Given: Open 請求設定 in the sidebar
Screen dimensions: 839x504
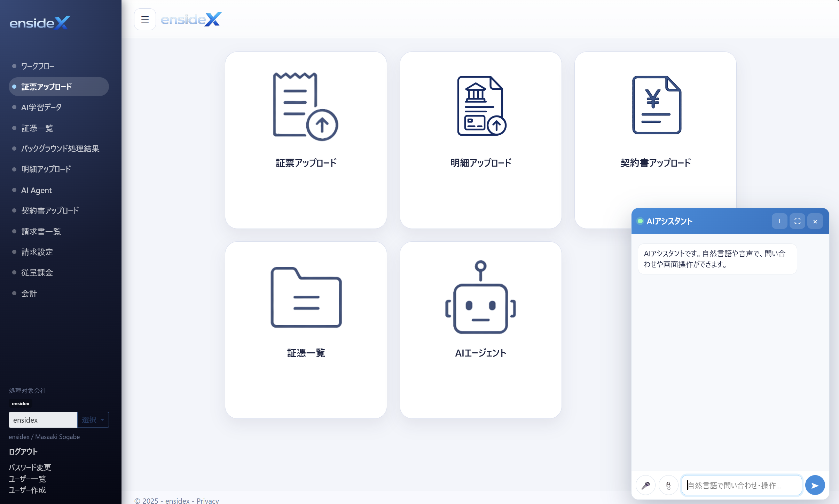Looking at the screenshot, I should point(59,252).
